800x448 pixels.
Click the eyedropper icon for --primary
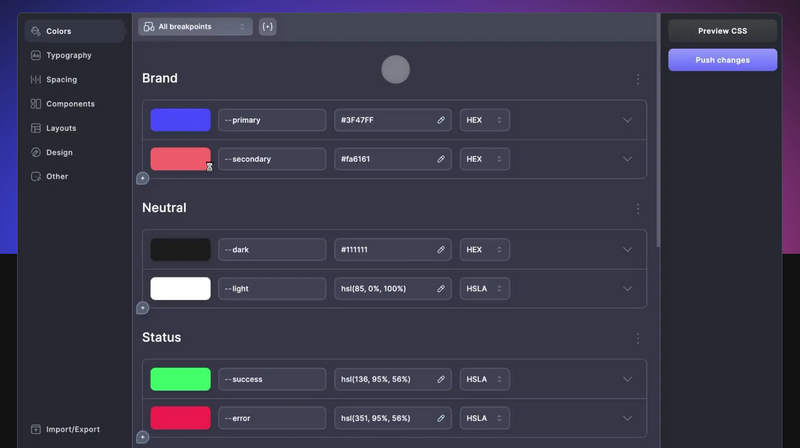441,120
